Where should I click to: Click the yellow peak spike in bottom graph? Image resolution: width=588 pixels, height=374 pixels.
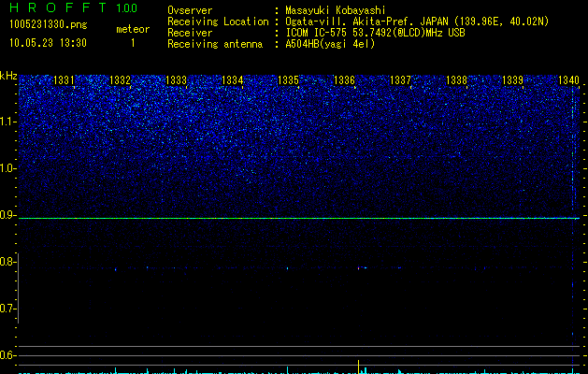pyautogui.click(x=358, y=367)
